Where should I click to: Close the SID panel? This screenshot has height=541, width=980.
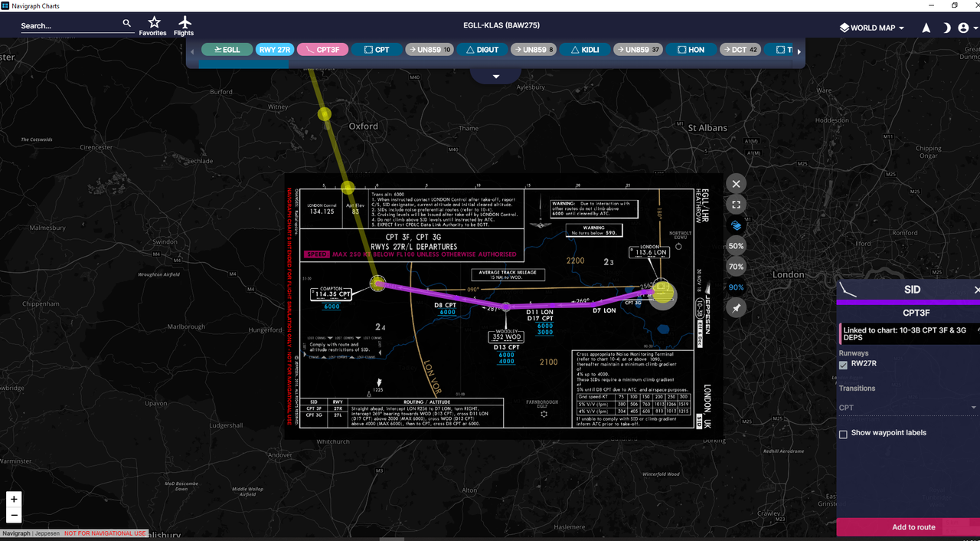(x=976, y=290)
